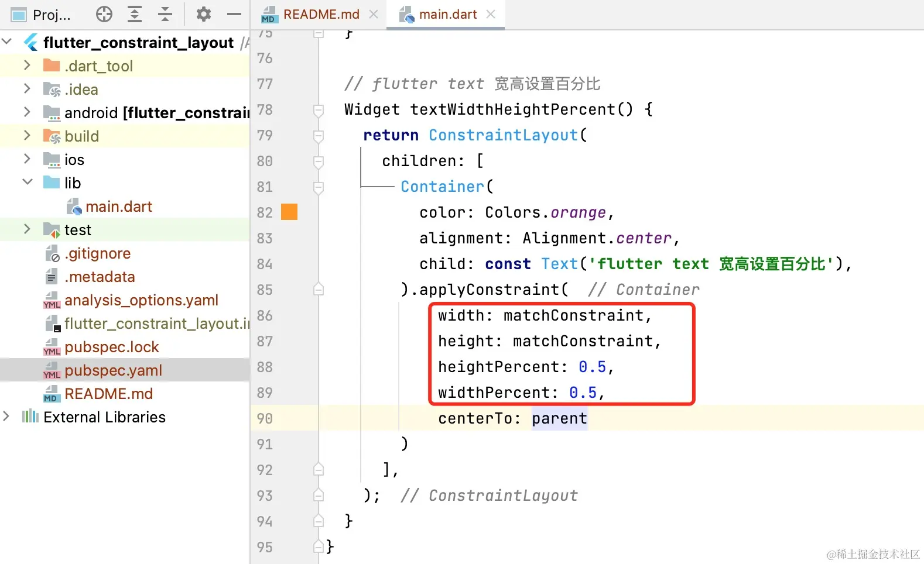This screenshot has height=564, width=924.
Task: Collapse all project tree nodes
Action: click(166, 14)
